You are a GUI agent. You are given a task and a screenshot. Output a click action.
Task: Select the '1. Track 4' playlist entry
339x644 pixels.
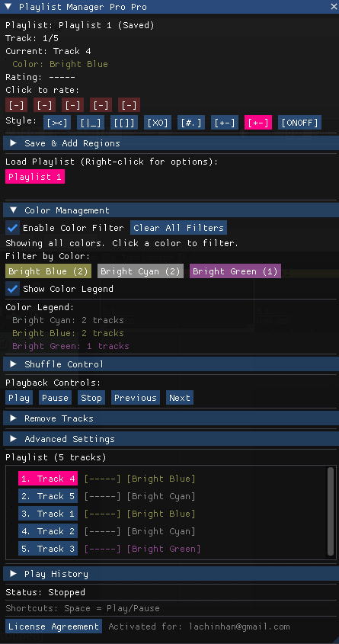48,479
